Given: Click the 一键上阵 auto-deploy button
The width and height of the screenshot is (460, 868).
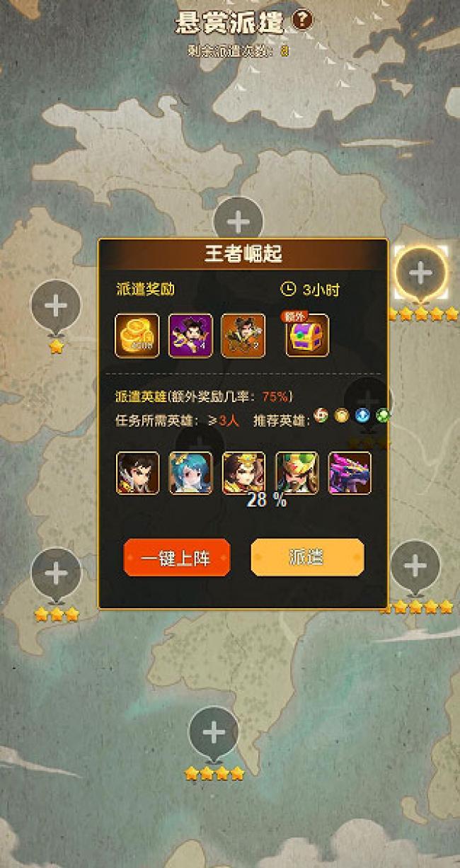Looking at the screenshot, I should pos(177,557).
